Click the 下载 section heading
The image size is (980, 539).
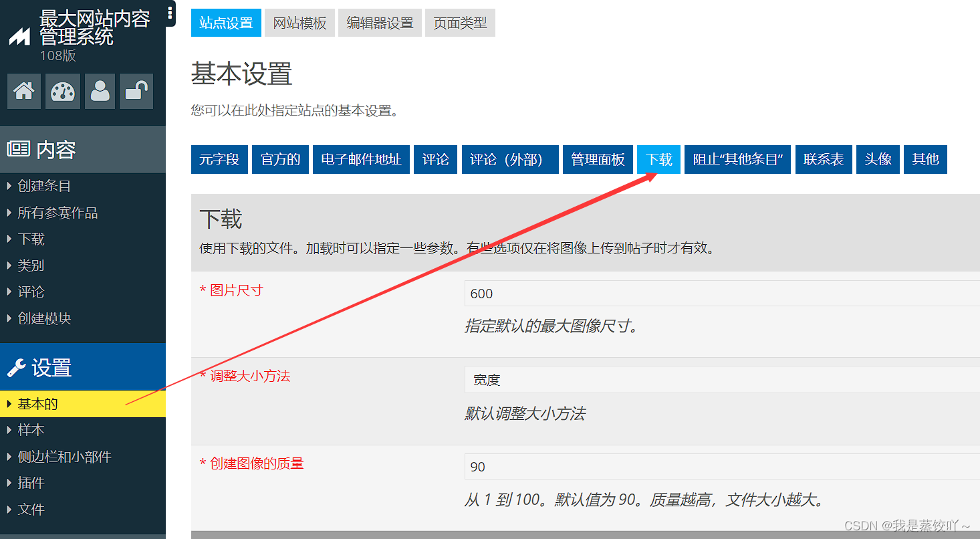(221, 219)
